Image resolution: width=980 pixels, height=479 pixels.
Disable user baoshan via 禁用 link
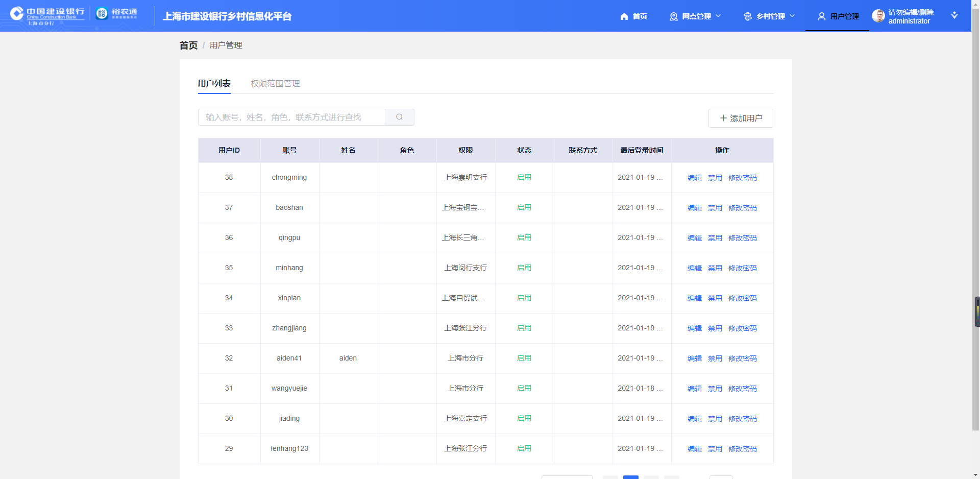pos(715,208)
